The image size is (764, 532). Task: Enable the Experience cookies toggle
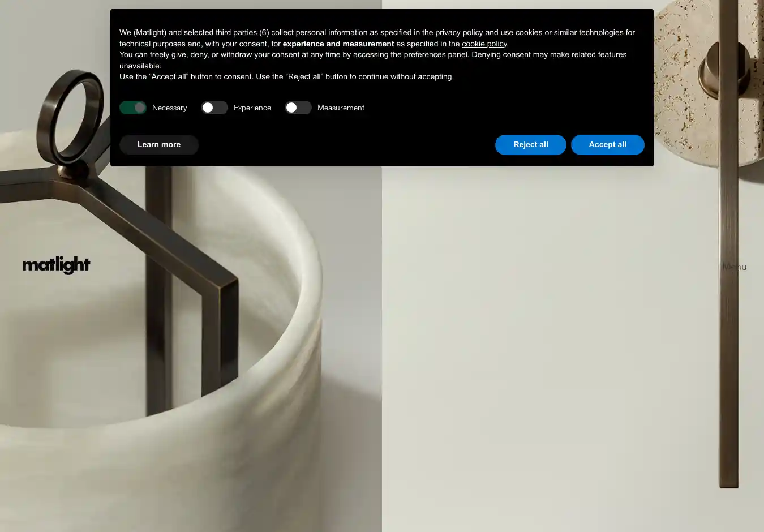[214, 108]
